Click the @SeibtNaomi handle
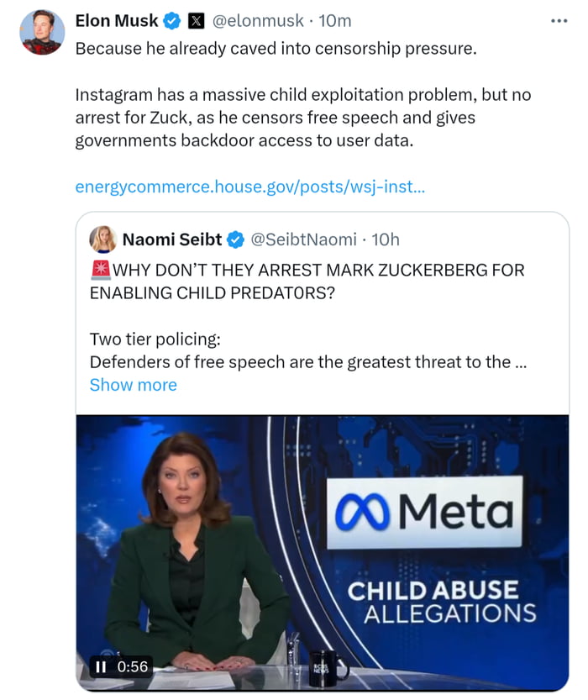588x700 pixels. pos(304,239)
